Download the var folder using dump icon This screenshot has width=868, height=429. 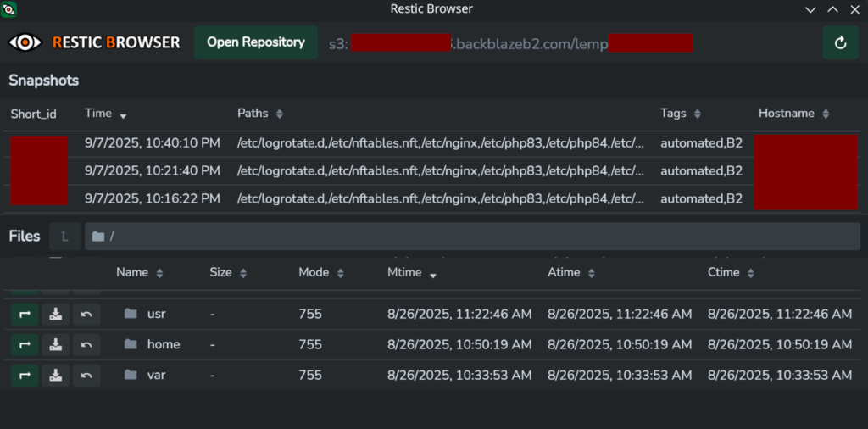pyautogui.click(x=55, y=376)
